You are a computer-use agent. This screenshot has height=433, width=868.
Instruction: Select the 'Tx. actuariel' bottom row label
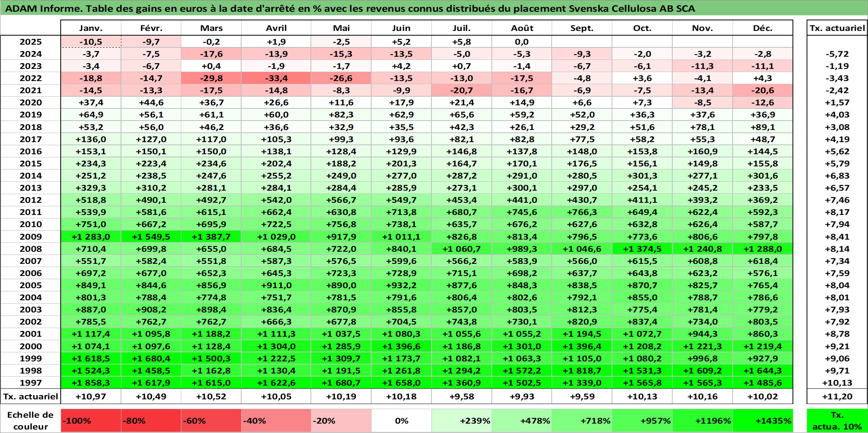tap(31, 397)
